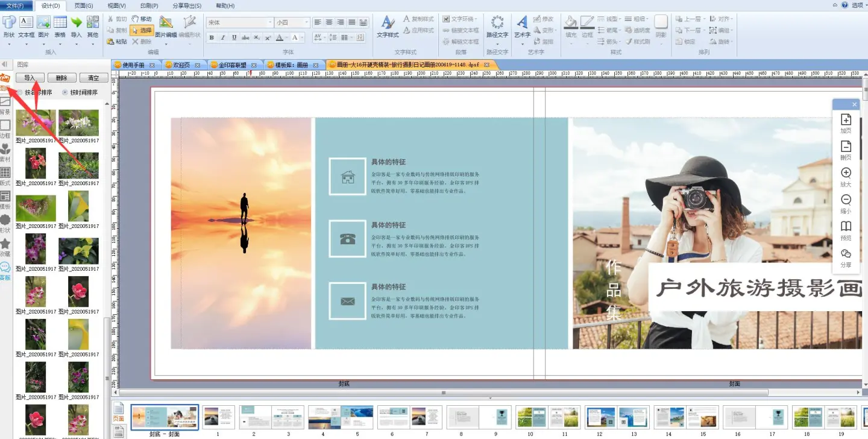Click 加页 add page icon in floating panel

pos(846,124)
